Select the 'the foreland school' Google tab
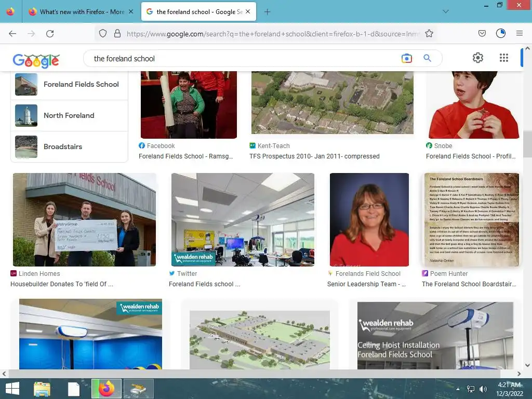The width and height of the screenshot is (532, 399). 198,12
